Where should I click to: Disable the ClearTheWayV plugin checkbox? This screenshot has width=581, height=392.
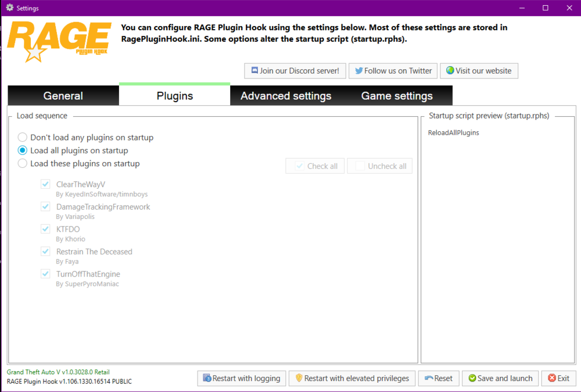tap(45, 184)
